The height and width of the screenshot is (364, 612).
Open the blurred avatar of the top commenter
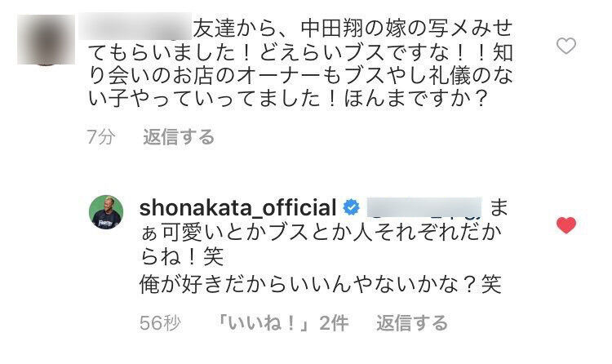tap(46, 40)
